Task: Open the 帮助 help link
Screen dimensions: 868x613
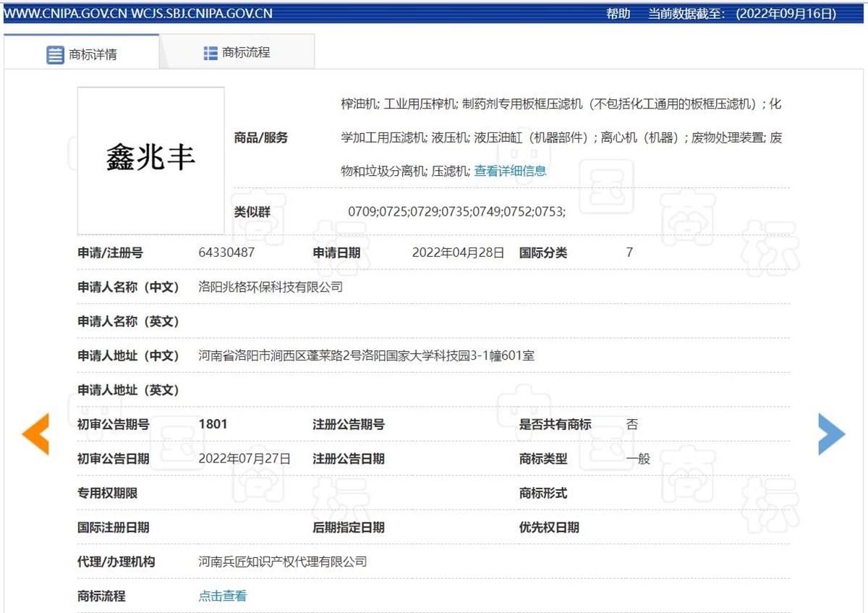Action: [x=618, y=14]
